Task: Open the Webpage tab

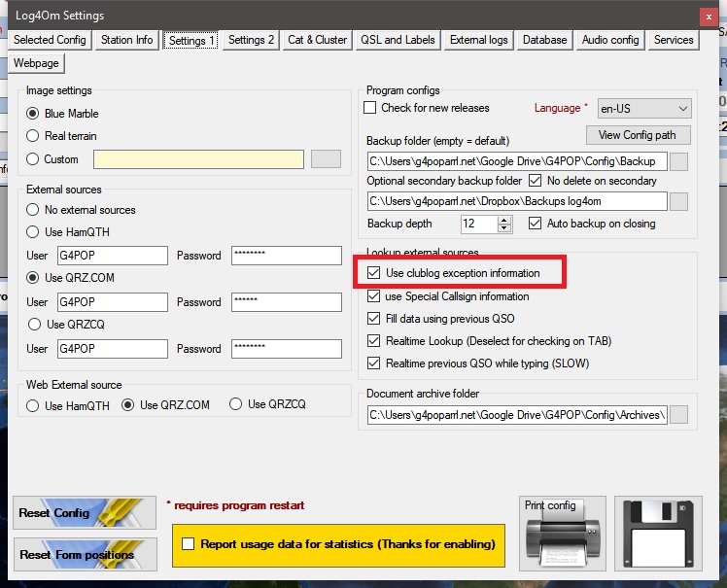Action: (x=36, y=63)
